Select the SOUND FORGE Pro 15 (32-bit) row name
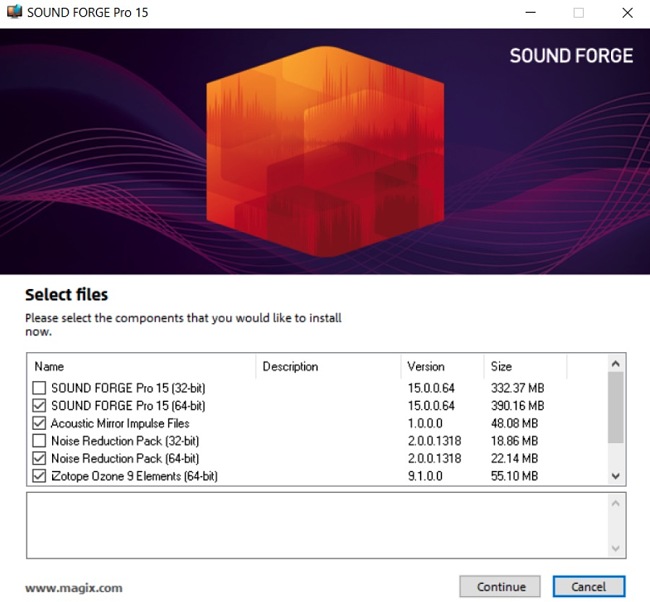Screen dimensions: 650x602 click(128, 388)
